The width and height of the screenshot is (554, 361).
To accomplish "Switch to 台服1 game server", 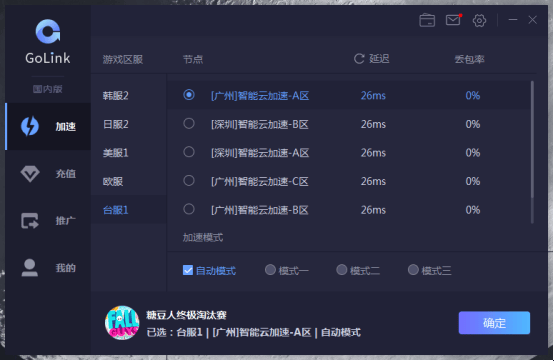I will 128,210.
